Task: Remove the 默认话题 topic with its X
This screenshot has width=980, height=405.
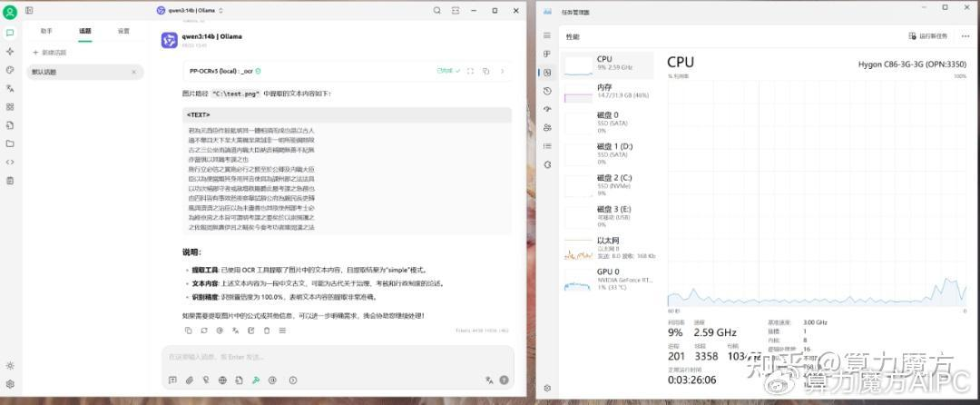Action: pos(133,72)
